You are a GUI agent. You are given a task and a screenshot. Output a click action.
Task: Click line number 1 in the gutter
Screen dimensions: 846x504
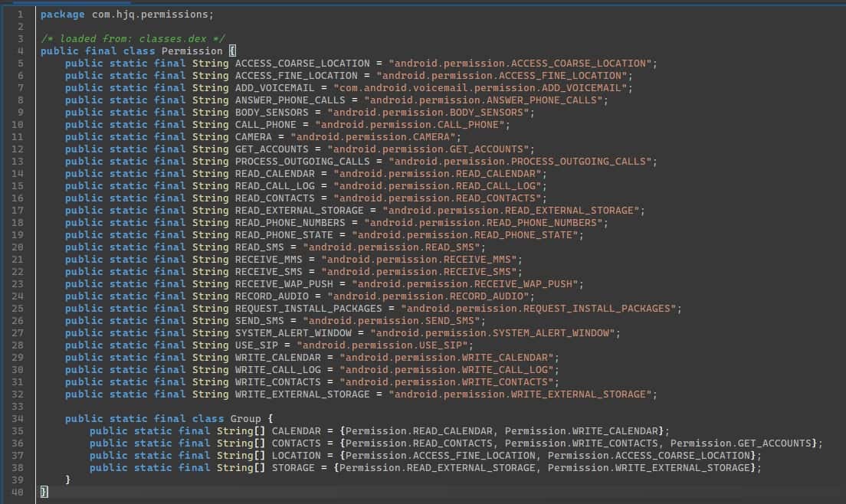point(20,15)
